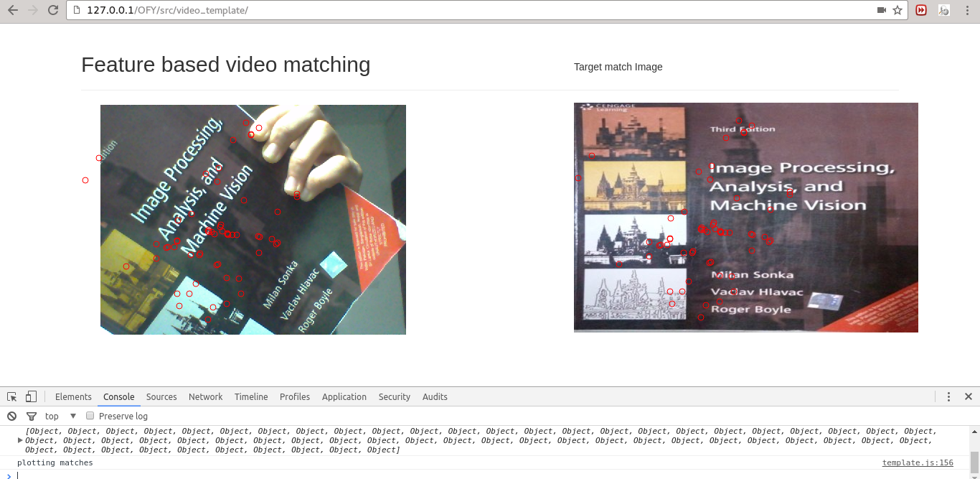Click the webcam video frame with matches

(253, 220)
